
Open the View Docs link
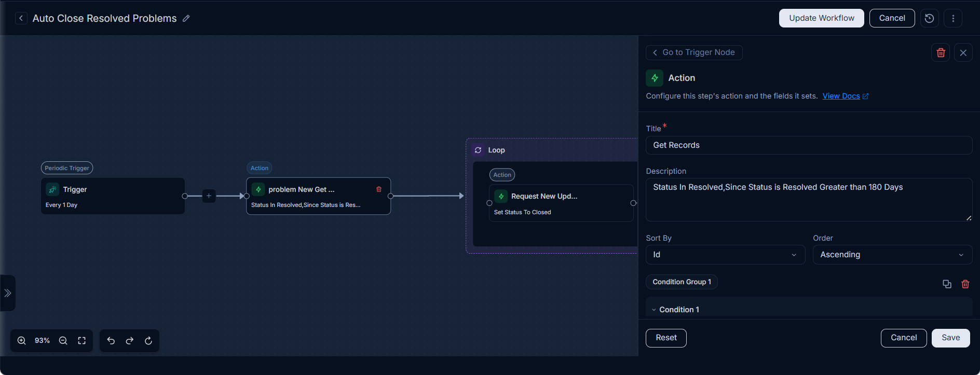tap(846, 96)
